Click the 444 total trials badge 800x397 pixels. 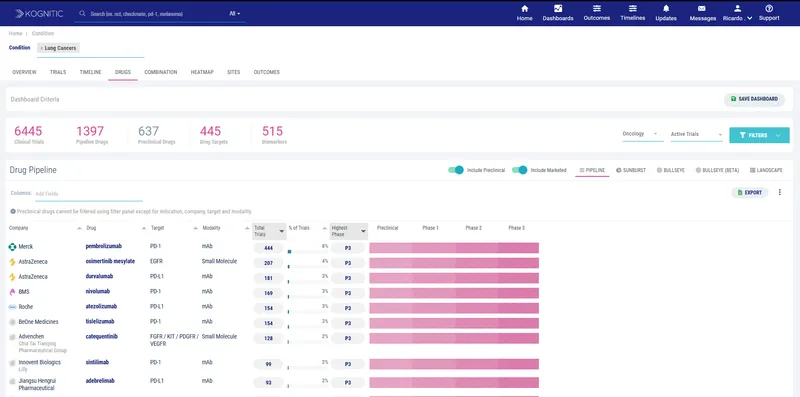coord(268,248)
